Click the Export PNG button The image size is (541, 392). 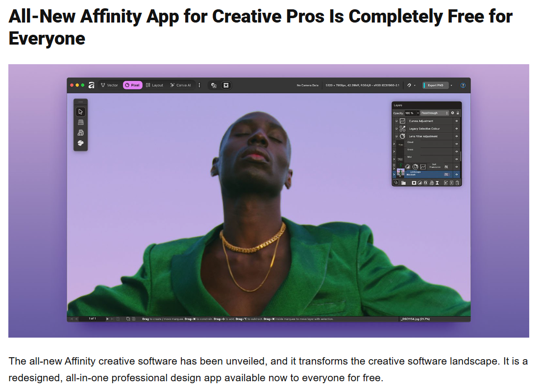(x=435, y=85)
